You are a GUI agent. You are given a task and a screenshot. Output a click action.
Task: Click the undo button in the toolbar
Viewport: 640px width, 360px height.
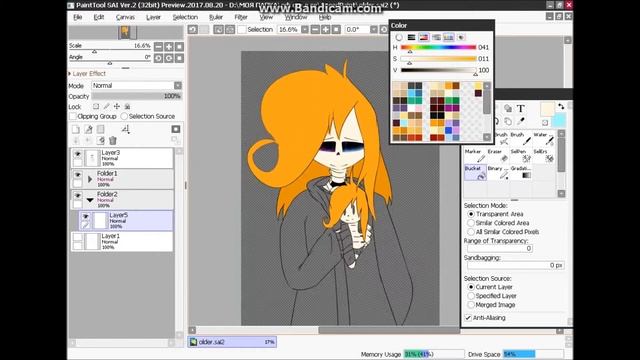193,29
